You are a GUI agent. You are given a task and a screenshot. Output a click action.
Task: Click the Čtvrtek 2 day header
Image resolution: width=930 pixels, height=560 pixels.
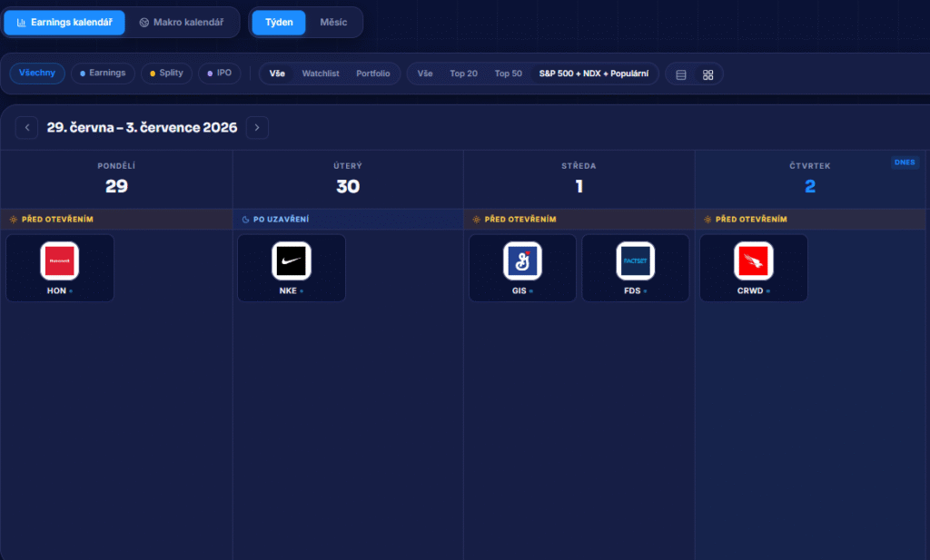click(x=809, y=179)
